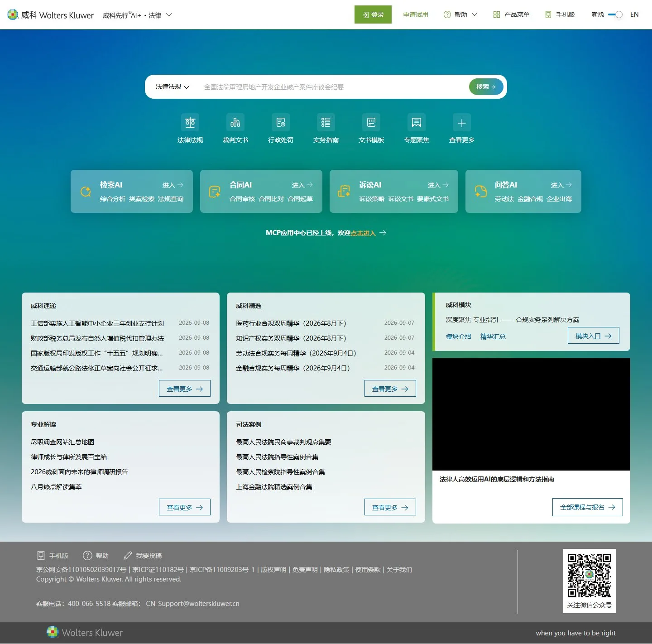
Task: Click the 点击进入 MCP link
Action: (x=363, y=233)
